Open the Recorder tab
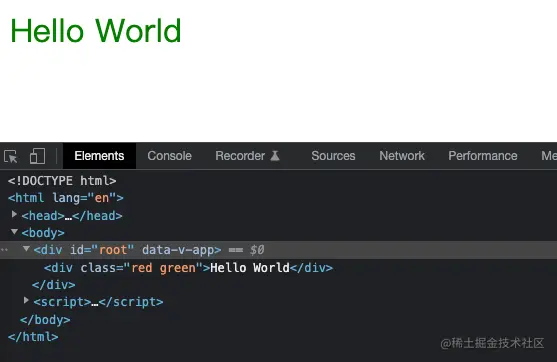 point(248,156)
